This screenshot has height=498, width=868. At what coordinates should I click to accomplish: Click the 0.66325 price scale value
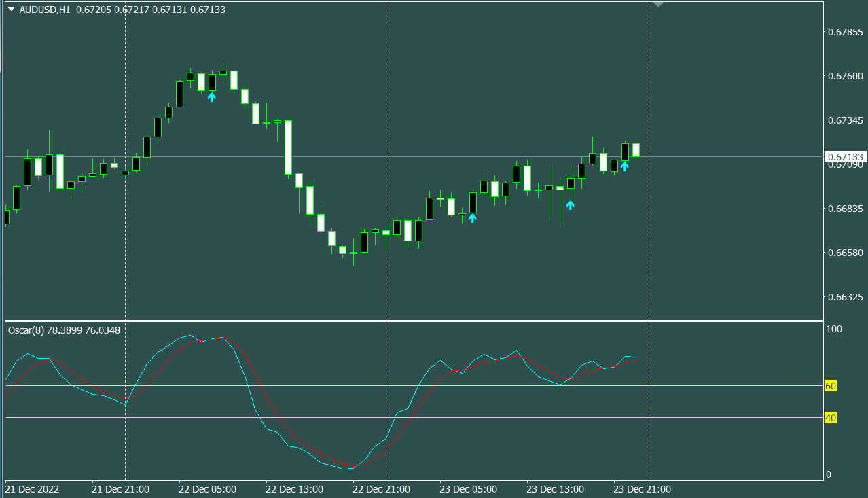845,297
